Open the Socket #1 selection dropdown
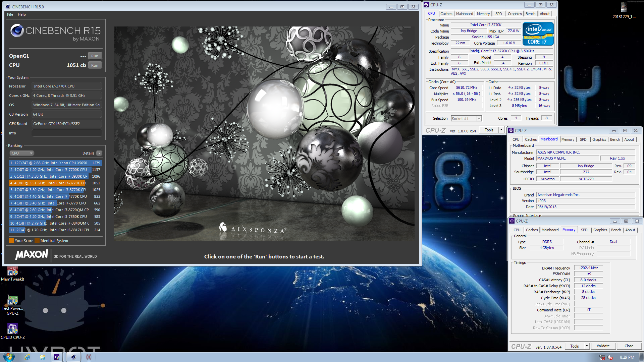The width and height of the screenshot is (644, 362). tap(466, 118)
